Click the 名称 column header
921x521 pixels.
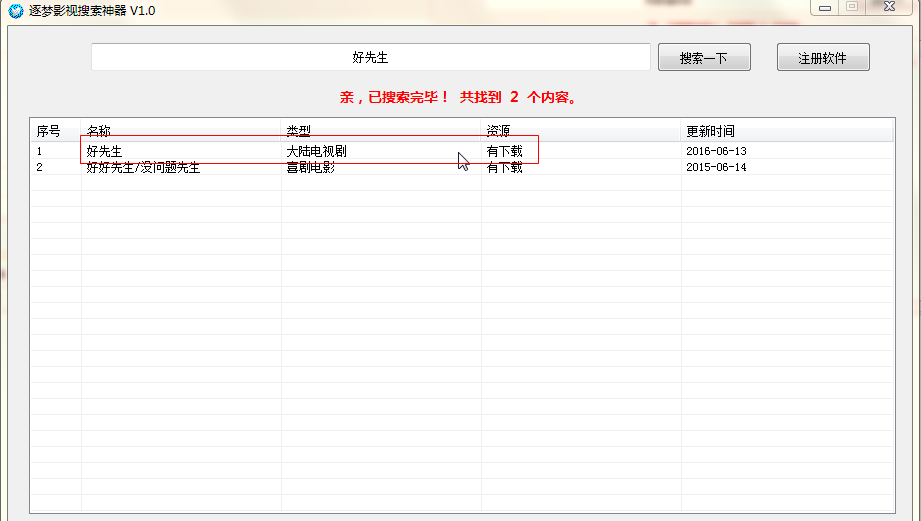click(x=99, y=131)
